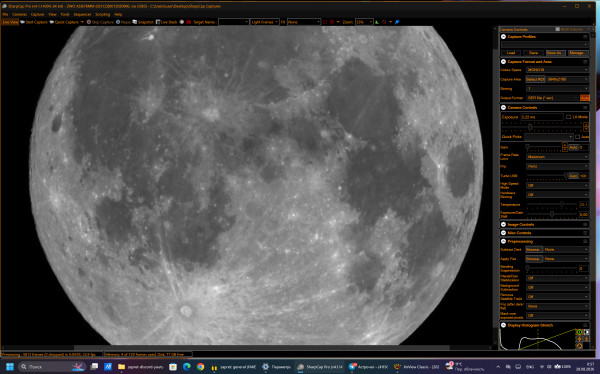Image resolution: width=600 pixels, height=374 pixels.
Task: Click the Select ROI button
Action: coord(535,79)
